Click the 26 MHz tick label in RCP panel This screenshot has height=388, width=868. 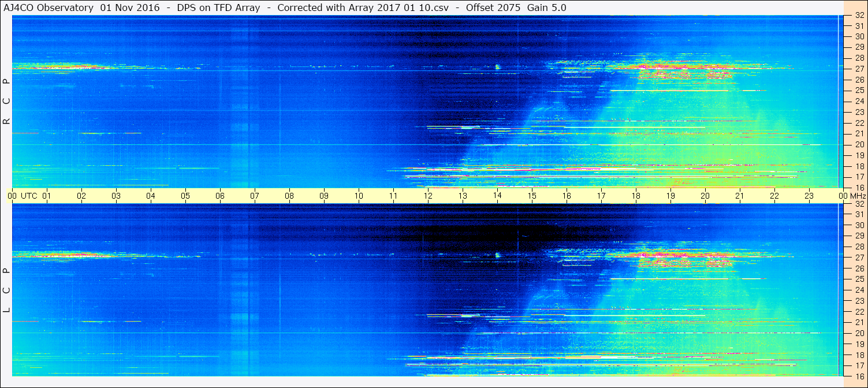(x=859, y=80)
